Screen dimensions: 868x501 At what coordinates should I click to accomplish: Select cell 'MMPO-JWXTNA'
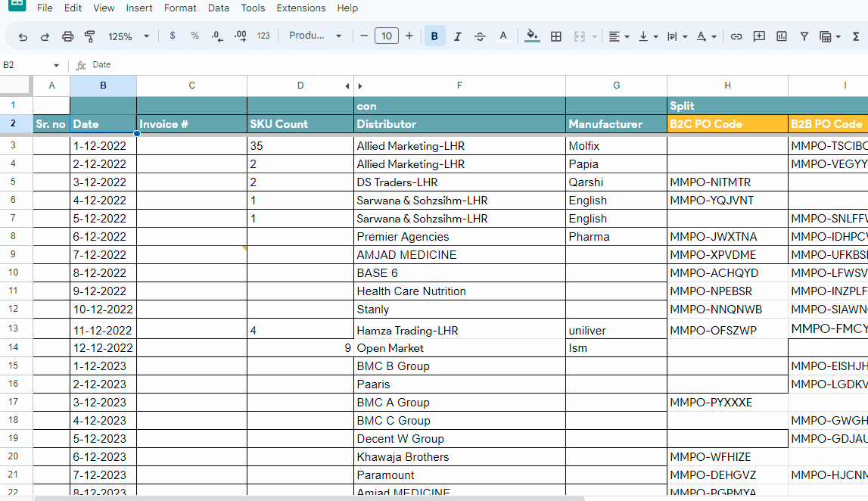727,236
